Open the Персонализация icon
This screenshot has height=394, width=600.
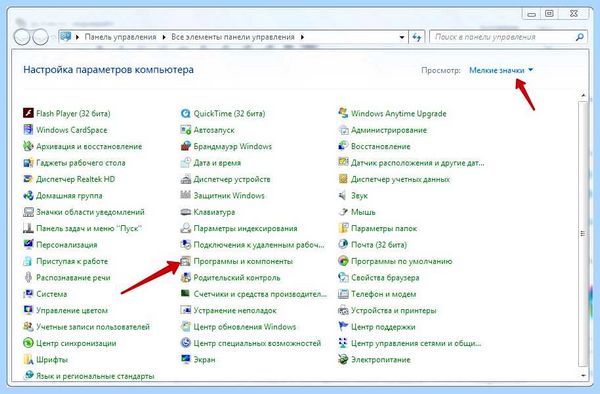click(28, 244)
